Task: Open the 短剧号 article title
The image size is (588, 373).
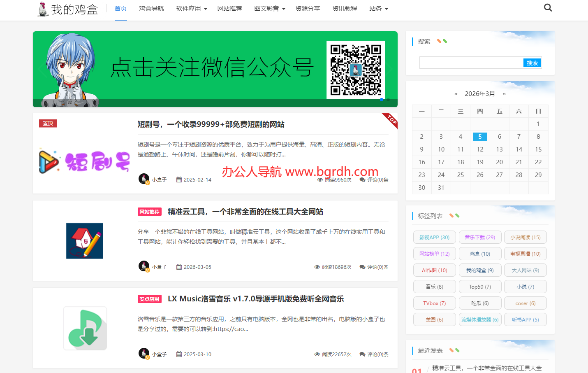Action: [211, 124]
